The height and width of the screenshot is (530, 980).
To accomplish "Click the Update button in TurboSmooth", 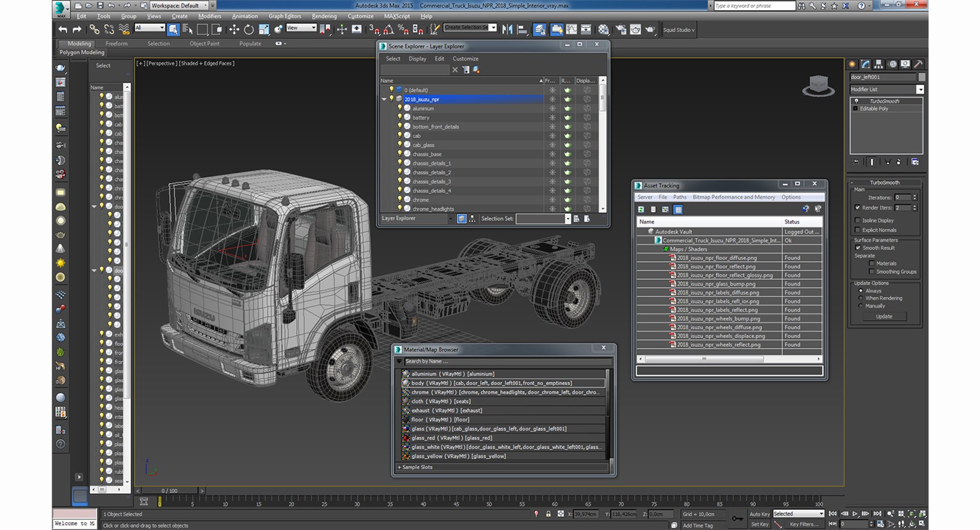I will click(x=884, y=317).
